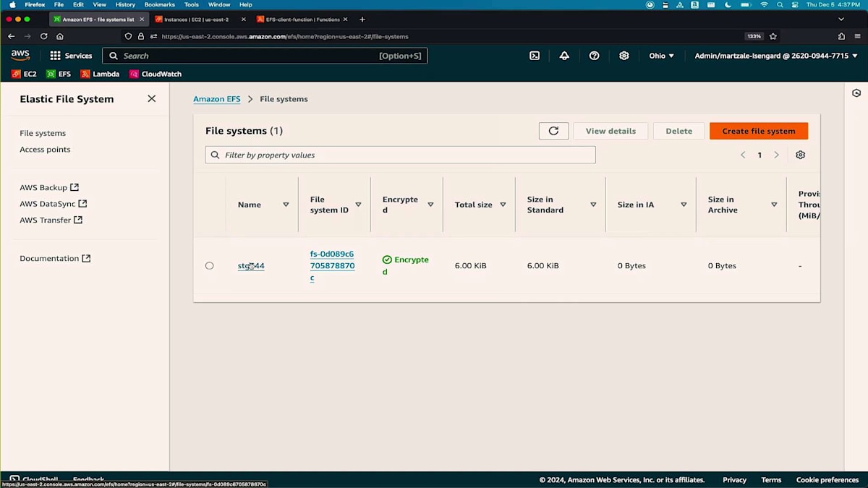Open EFS shortcut in favorites bar

(x=59, y=74)
